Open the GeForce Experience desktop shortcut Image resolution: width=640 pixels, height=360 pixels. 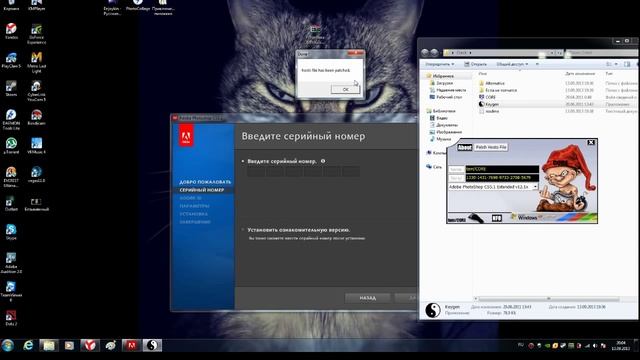coord(36,34)
